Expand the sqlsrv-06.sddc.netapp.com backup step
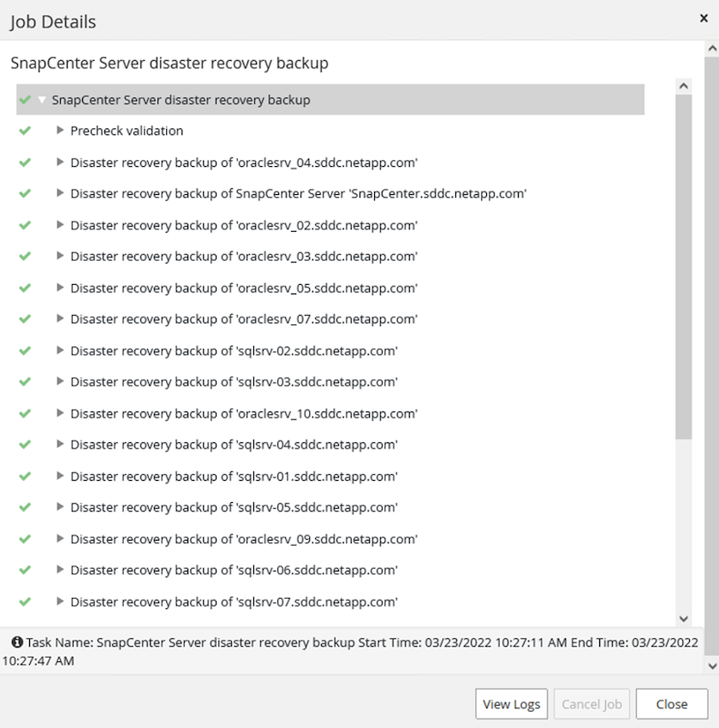The width and height of the screenshot is (719, 728). (x=60, y=569)
